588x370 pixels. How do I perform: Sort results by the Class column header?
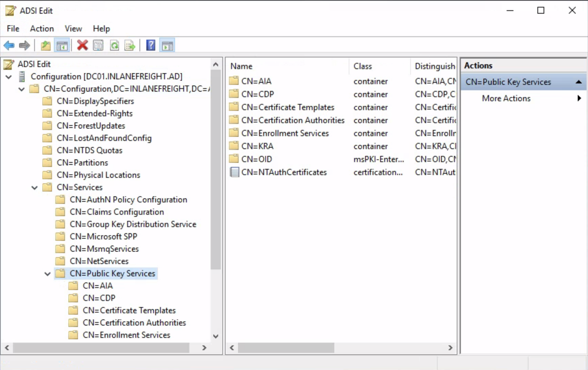(x=363, y=66)
